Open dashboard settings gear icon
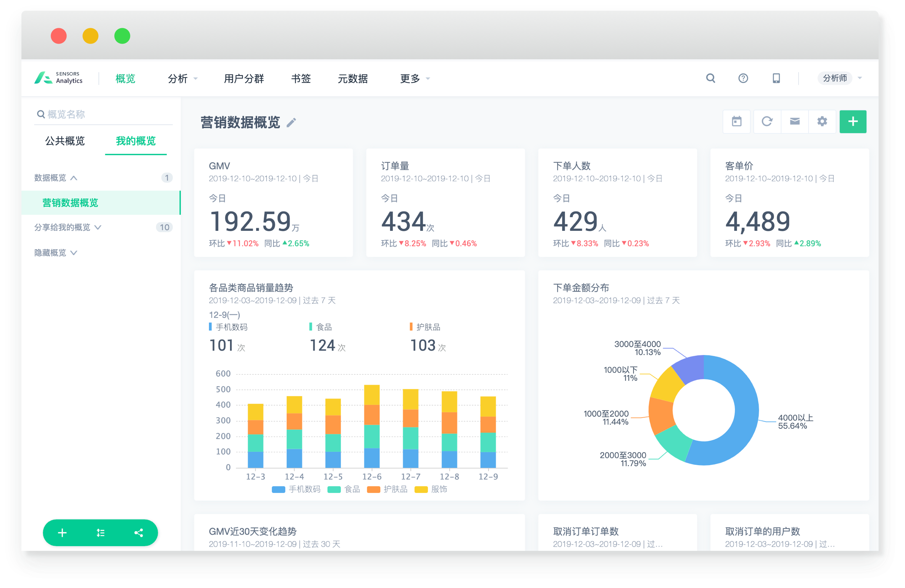The width and height of the screenshot is (905, 588). [x=822, y=122]
